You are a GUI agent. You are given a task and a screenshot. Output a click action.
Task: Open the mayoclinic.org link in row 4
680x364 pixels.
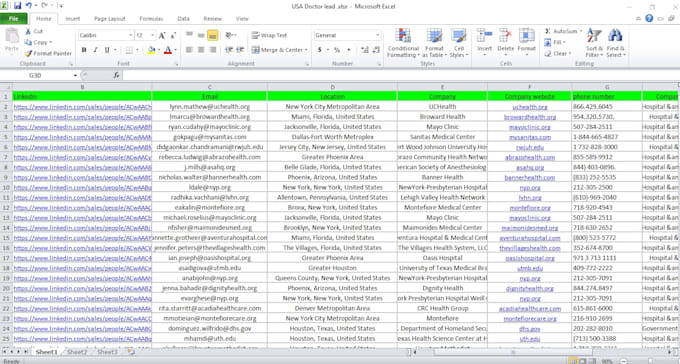pyautogui.click(x=530, y=127)
